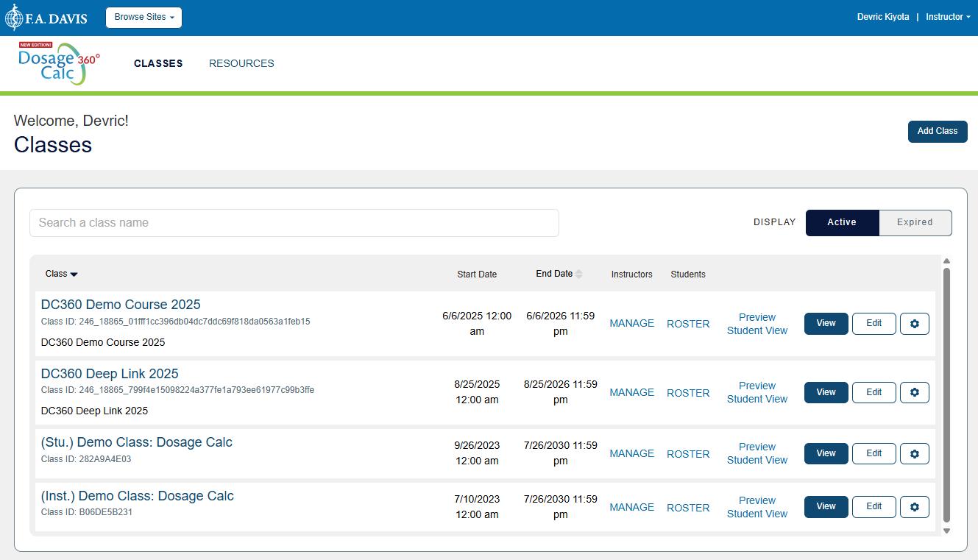
Task: Click the Class column sort arrow
Action: [x=74, y=274]
